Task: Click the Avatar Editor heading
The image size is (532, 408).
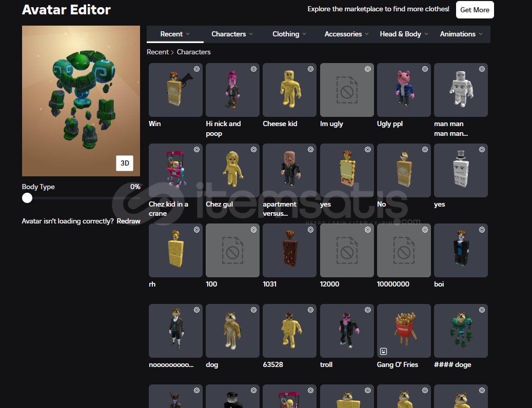Action: point(67,10)
